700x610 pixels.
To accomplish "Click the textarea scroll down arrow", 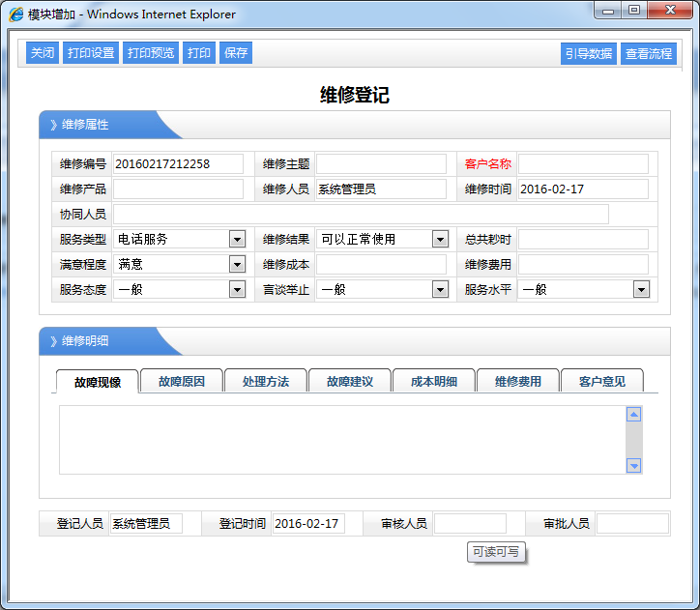I will (x=634, y=465).
